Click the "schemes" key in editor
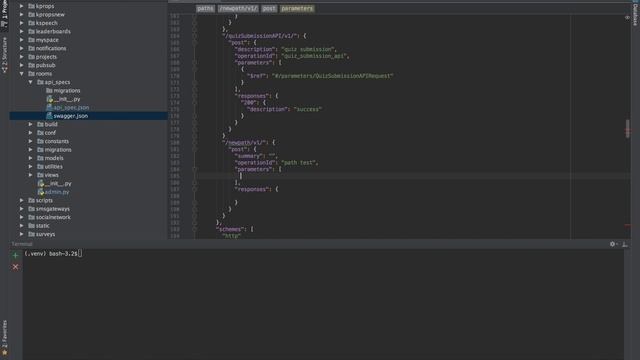 point(231,229)
